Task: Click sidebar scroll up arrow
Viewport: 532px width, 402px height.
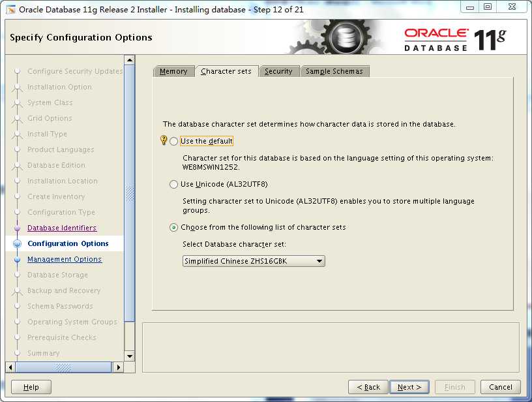Action: coord(130,61)
